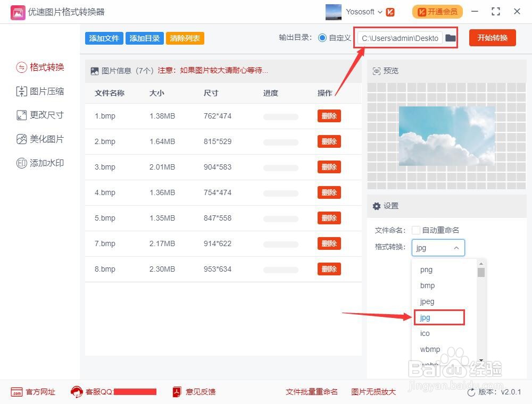
Task: Select the file name 2.bmp
Action: (105, 142)
